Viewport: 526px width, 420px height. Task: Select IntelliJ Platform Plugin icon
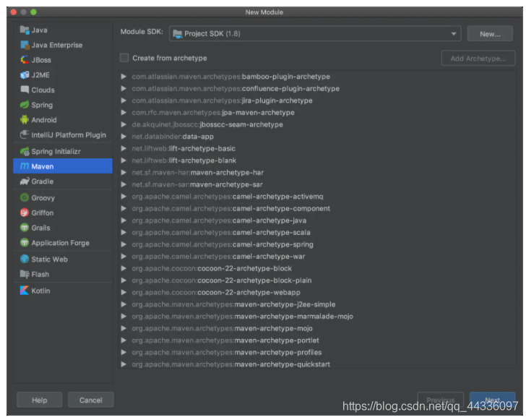pos(25,134)
